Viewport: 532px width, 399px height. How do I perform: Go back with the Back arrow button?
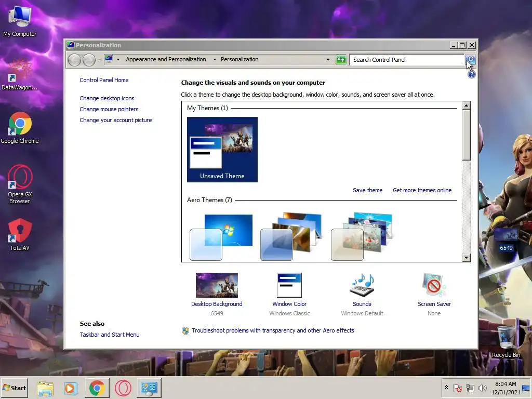click(74, 60)
